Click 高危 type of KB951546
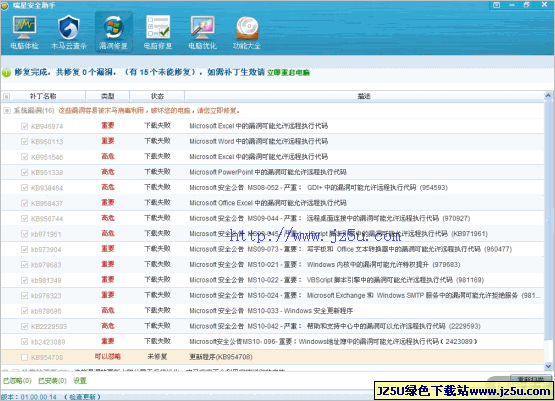Image resolution: width=555 pixels, height=401 pixels. click(108, 156)
